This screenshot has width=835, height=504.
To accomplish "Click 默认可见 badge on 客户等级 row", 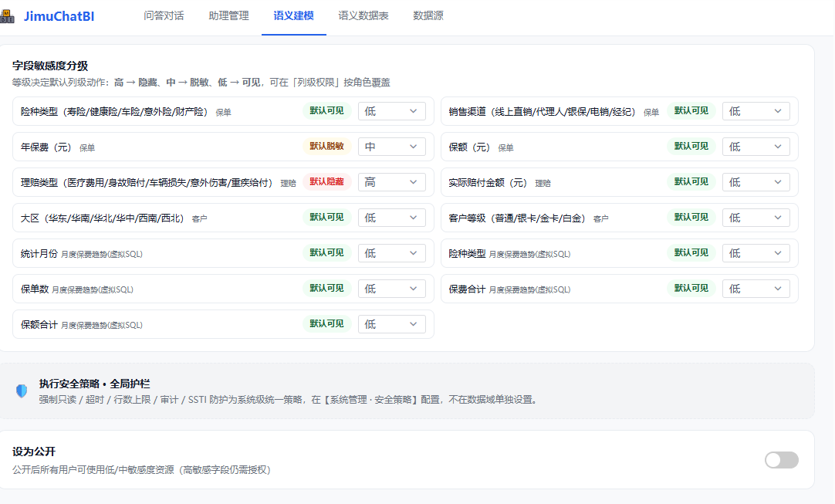I will [691, 218].
